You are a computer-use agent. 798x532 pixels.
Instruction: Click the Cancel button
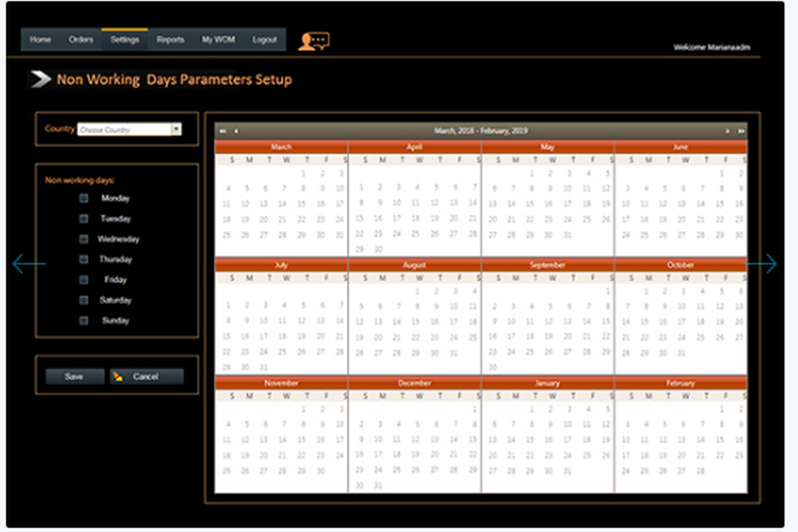147,376
